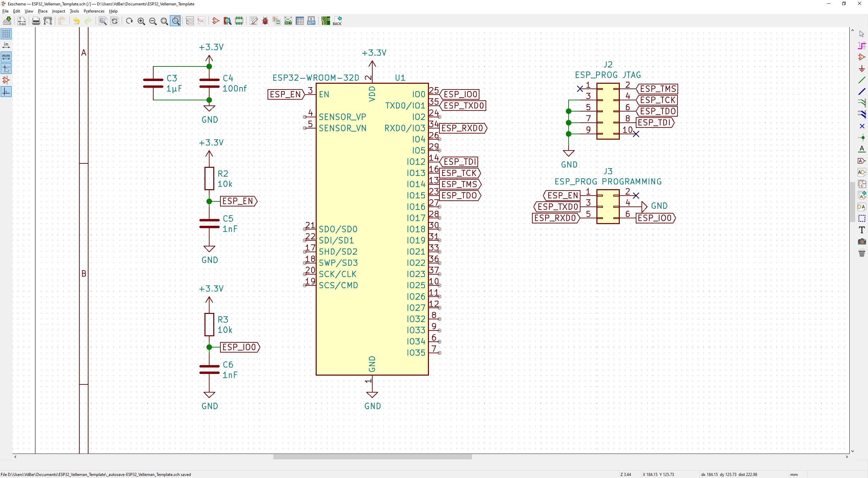868x478 pixels.
Task: Select place net label tool
Action: pos(862,149)
